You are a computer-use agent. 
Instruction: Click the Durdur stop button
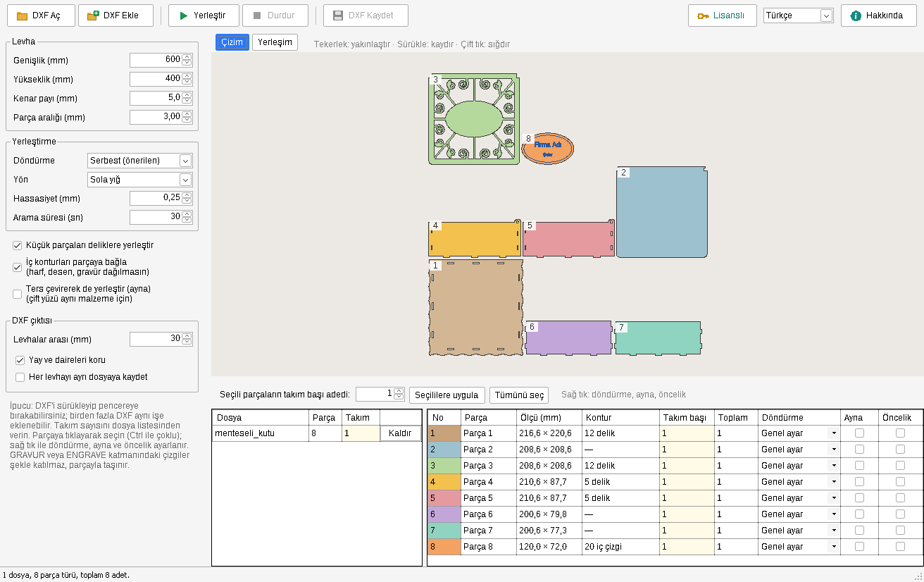(275, 16)
